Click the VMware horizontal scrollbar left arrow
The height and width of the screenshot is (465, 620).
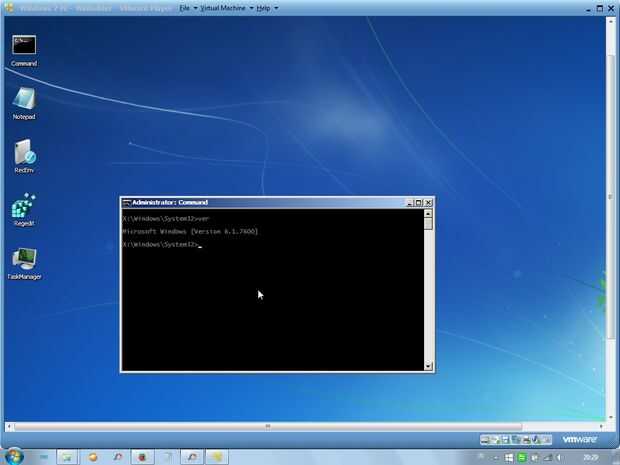[x=9, y=427]
